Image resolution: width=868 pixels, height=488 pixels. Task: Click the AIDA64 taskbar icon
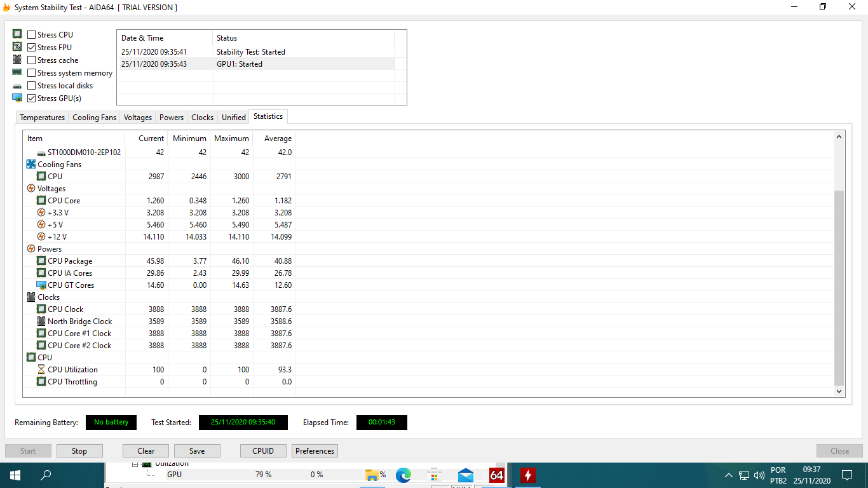(497, 475)
